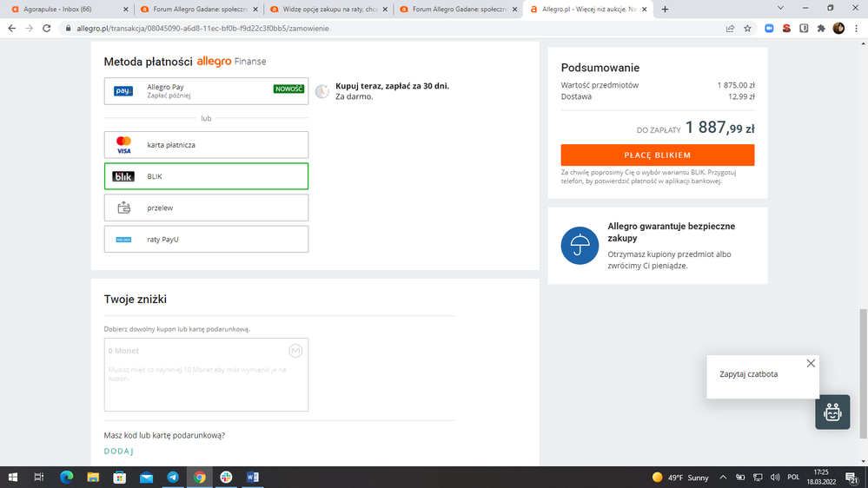This screenshot has width=868, height=488.
Task: Open Task View in taskbar
Action: pos(39,477)
